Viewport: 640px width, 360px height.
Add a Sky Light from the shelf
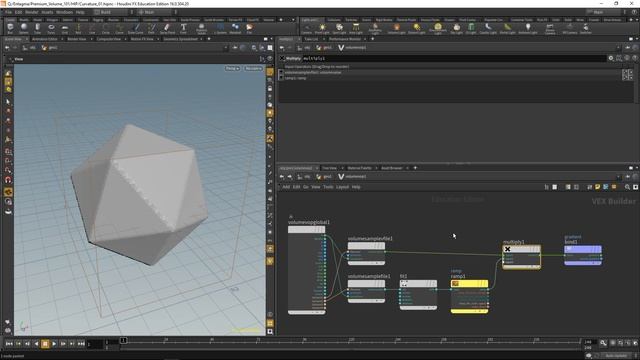456,29
